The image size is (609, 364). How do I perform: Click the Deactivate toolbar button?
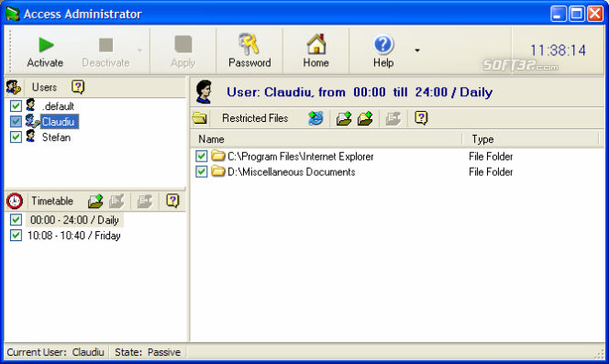(x=105, y=51)
